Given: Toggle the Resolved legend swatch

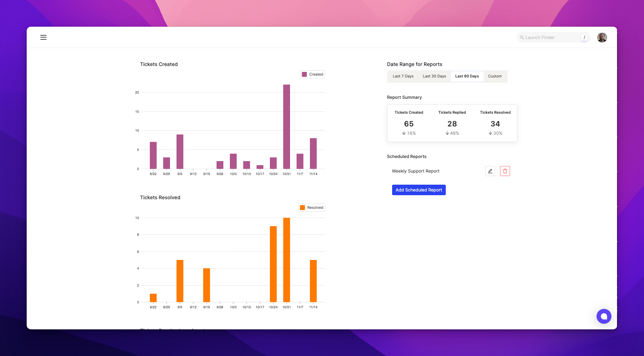Looking at the screenshot, I should pos(302,208).
